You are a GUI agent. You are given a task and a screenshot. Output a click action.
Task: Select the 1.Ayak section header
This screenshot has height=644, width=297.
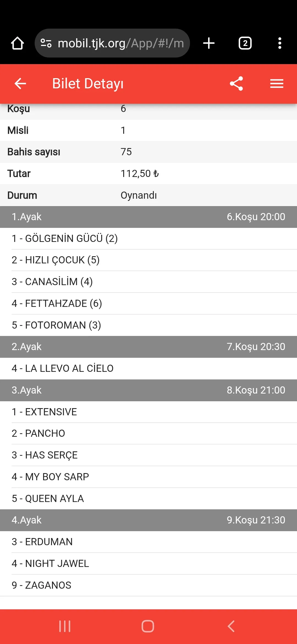(x=148, y=217)
